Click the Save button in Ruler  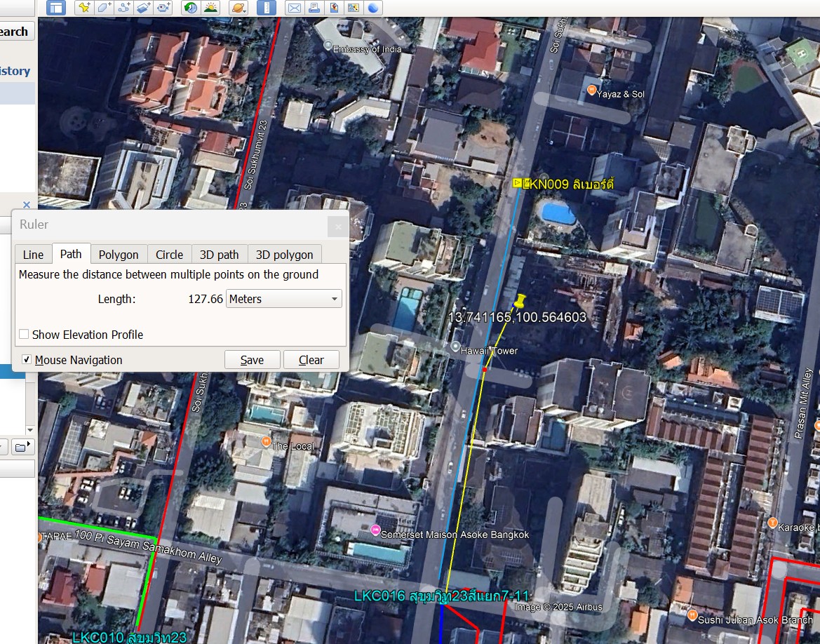point(252,360)
